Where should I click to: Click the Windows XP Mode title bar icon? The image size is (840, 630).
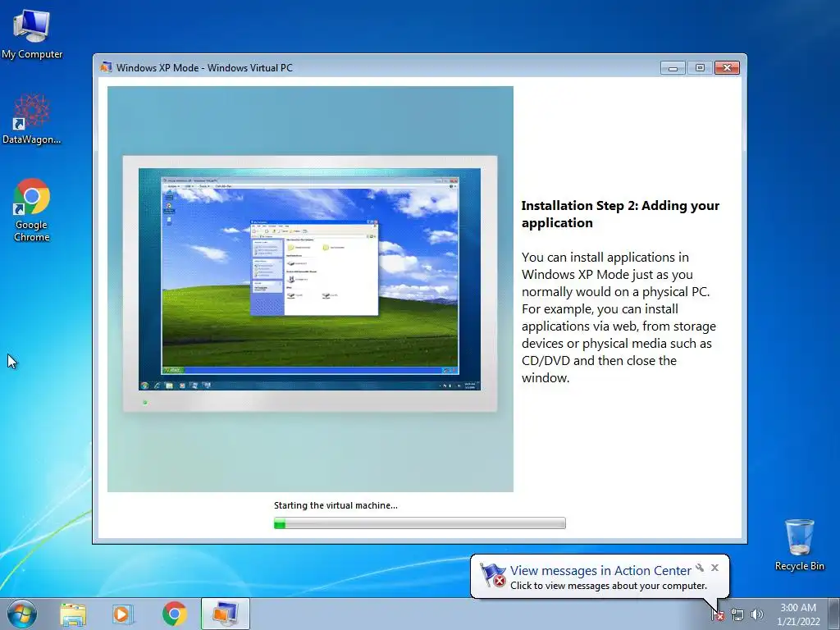(x=106, y=67)
